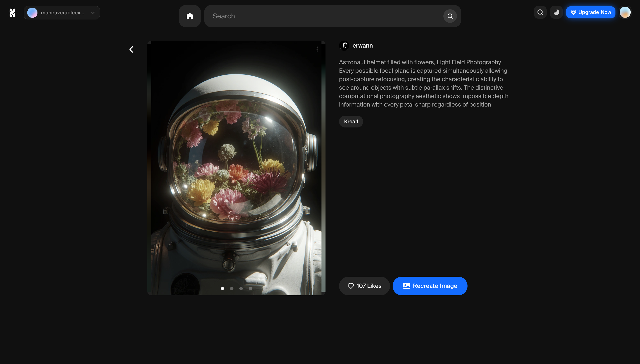This screenshot has width=640, height=364.
Task: Select the third image carousel dot
Action: click(x=241, y=289)
